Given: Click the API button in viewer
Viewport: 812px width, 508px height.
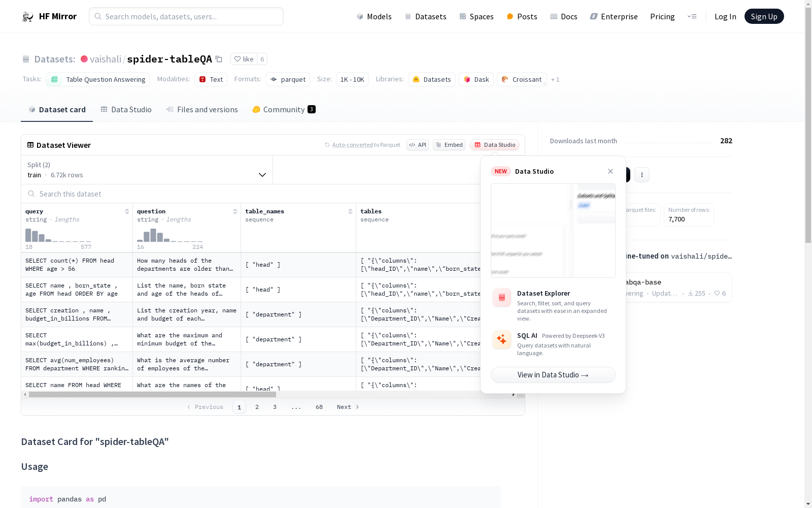Looking at the screenshot, I should tap(418, 145).
